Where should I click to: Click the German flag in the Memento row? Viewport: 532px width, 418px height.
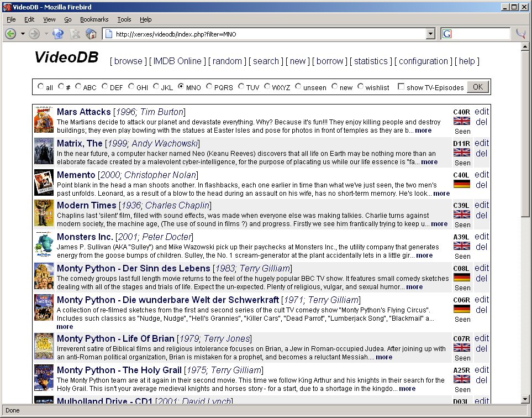point(462,184)
